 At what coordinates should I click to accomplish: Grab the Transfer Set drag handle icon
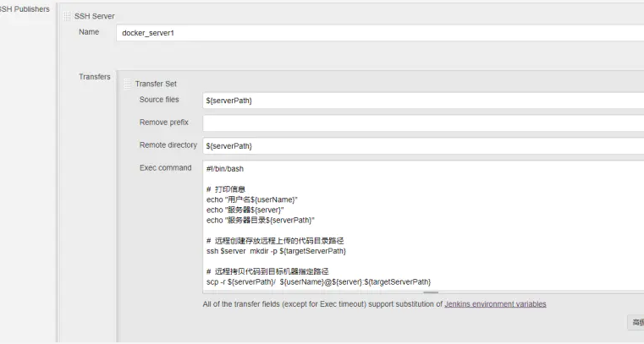[x=128, y=84]
